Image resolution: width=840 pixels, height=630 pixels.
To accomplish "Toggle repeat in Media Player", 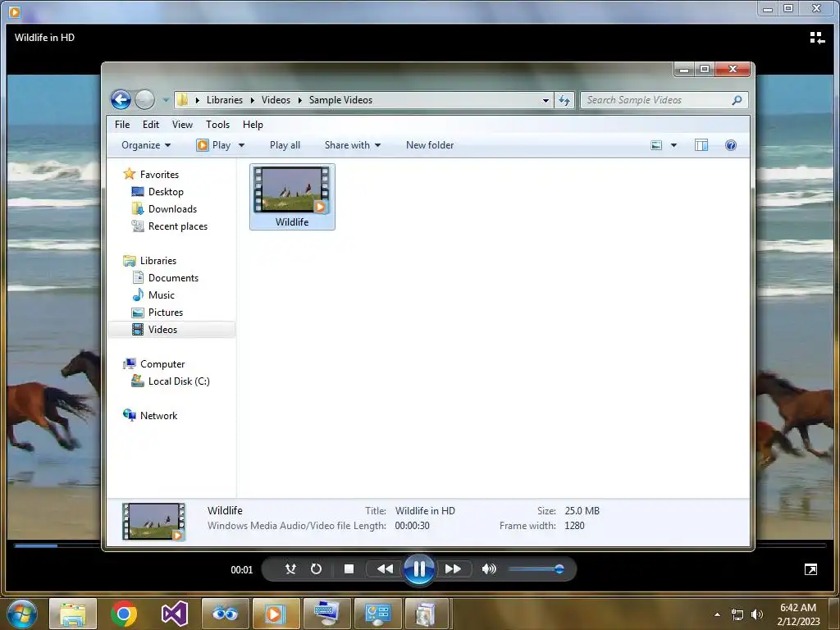I will [316, 569].
